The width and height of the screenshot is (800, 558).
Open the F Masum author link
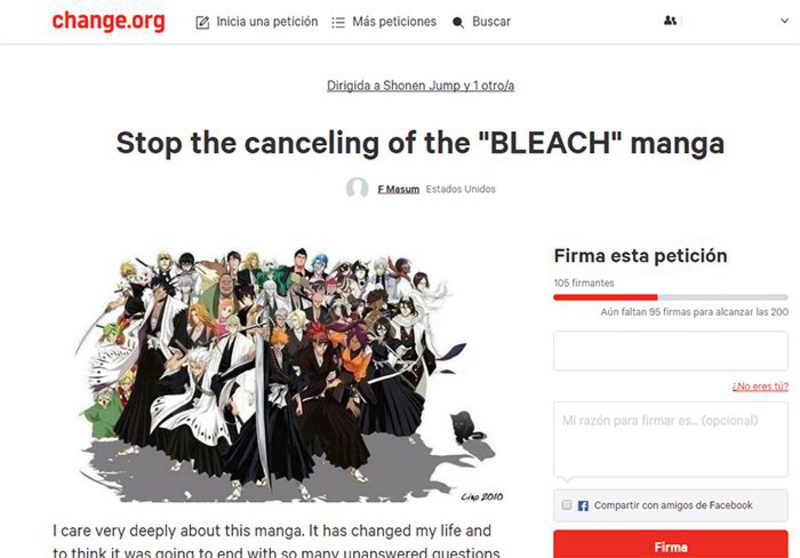point(398,189)
